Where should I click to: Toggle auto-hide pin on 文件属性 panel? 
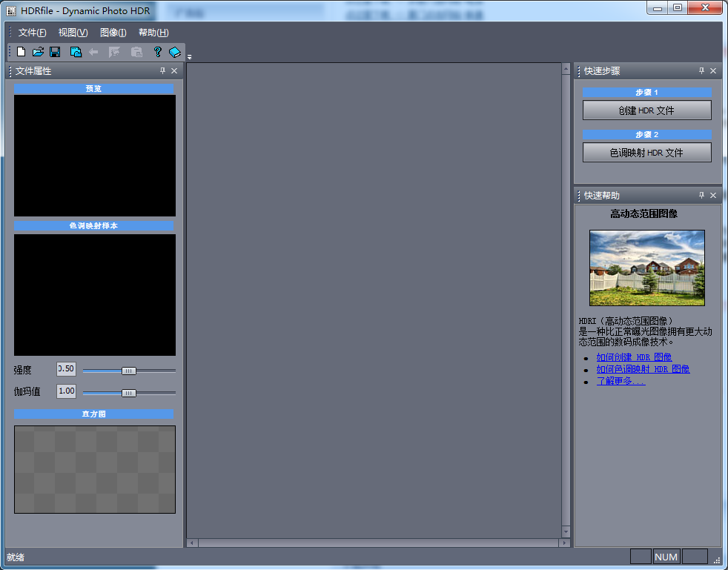pos(162,70)
